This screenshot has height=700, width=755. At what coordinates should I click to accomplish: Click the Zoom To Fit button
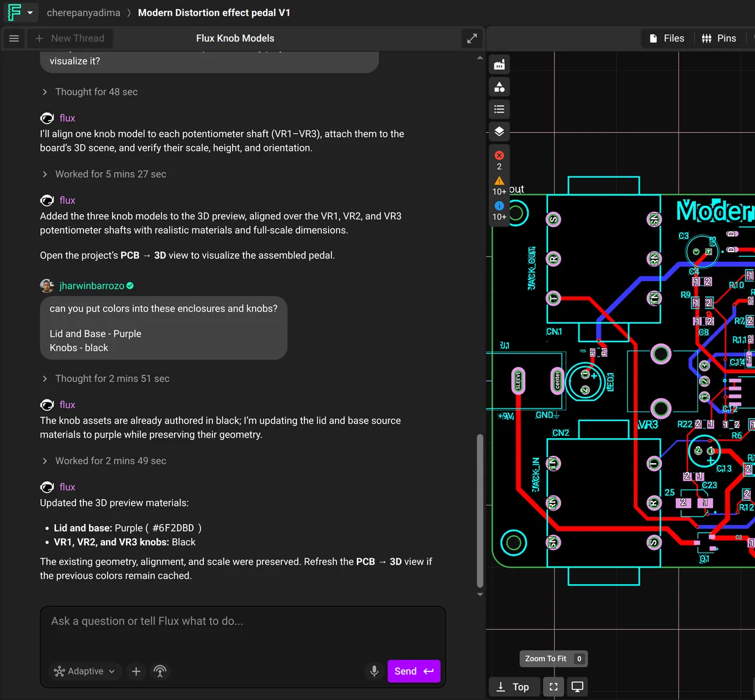[553, 659]
